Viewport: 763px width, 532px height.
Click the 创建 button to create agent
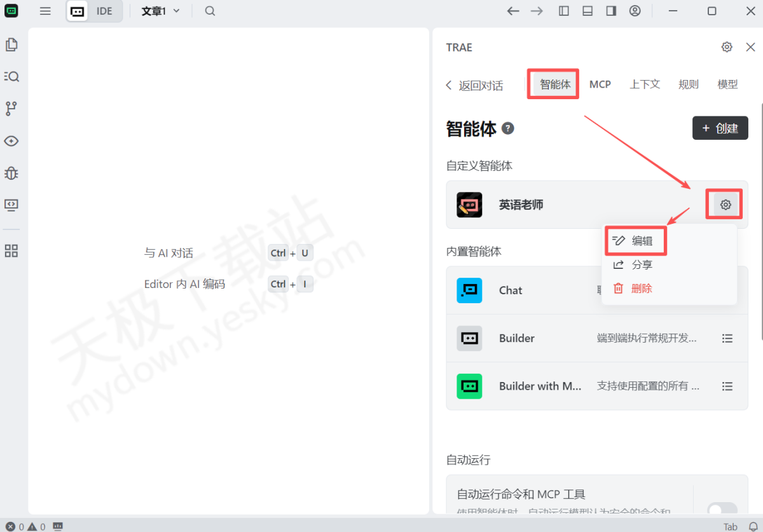tap(720, 128)
